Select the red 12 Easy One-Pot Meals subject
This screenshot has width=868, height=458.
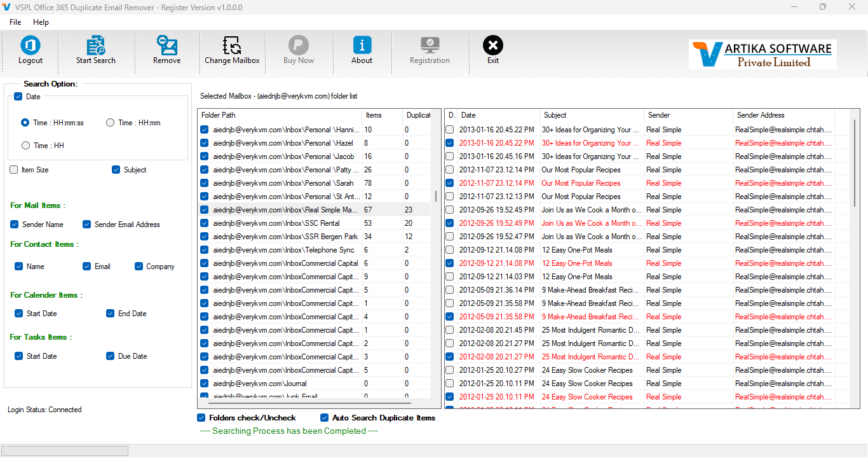577,263
